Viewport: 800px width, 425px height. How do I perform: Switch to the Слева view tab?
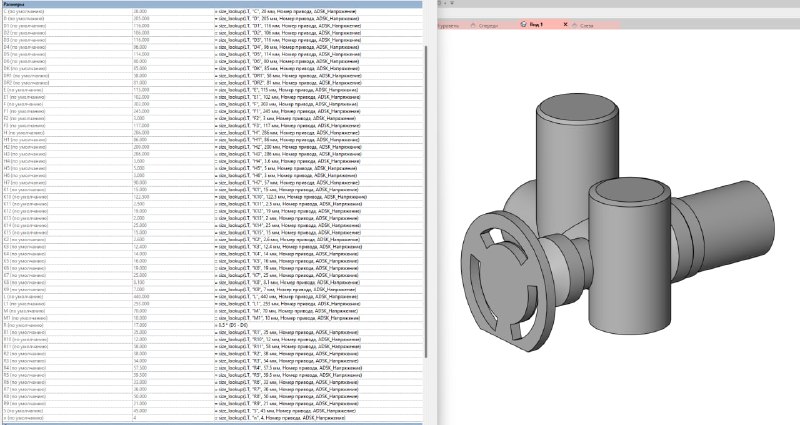(587, 26)
